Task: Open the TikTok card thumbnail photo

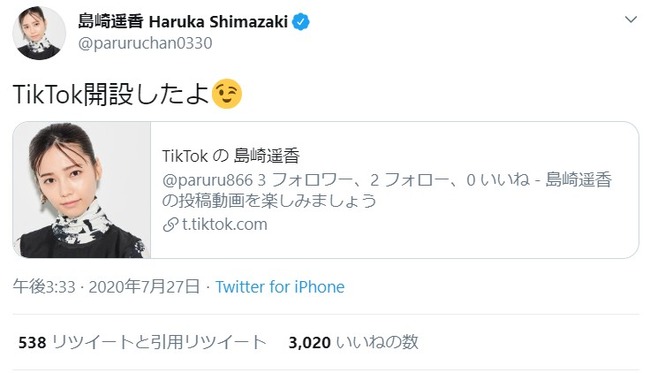Action: tap(82, 190)
